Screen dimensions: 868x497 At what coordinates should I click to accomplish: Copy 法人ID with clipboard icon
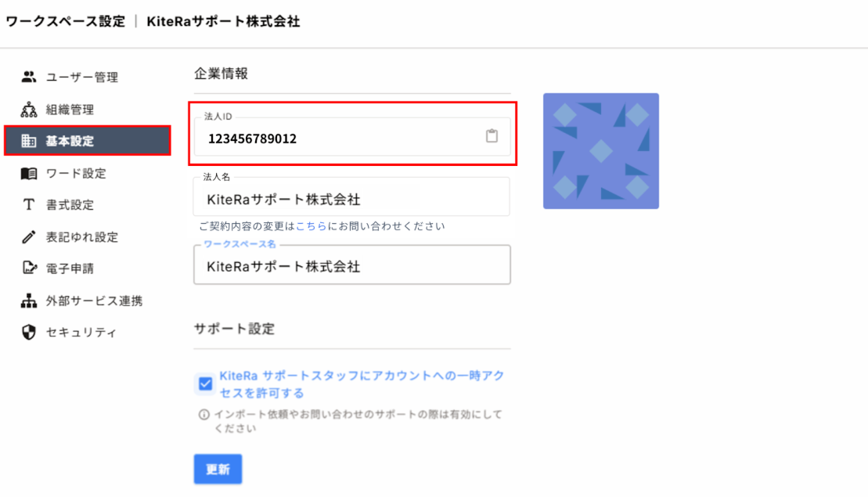(x=492, y=136)
